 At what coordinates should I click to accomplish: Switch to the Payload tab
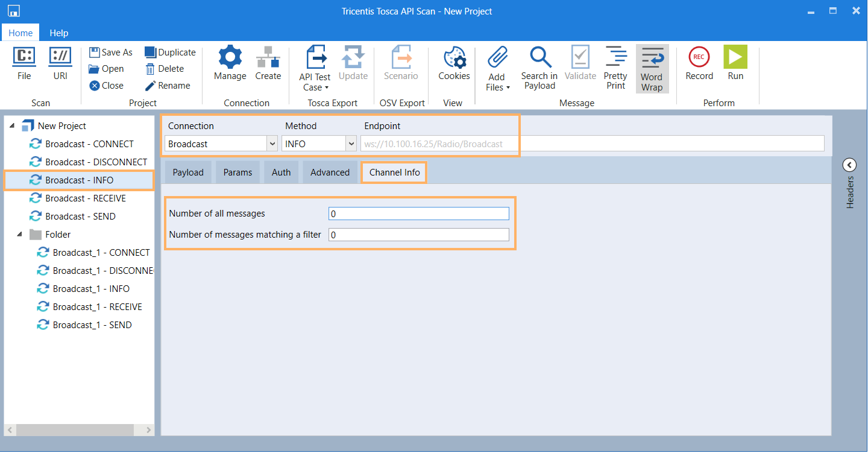tap(188, 173)
